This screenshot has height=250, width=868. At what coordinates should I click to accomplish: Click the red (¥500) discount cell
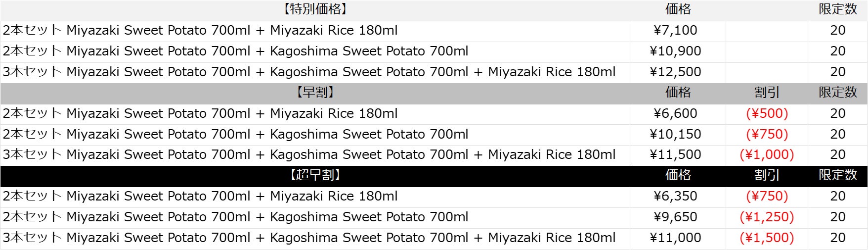click(767, 114)
